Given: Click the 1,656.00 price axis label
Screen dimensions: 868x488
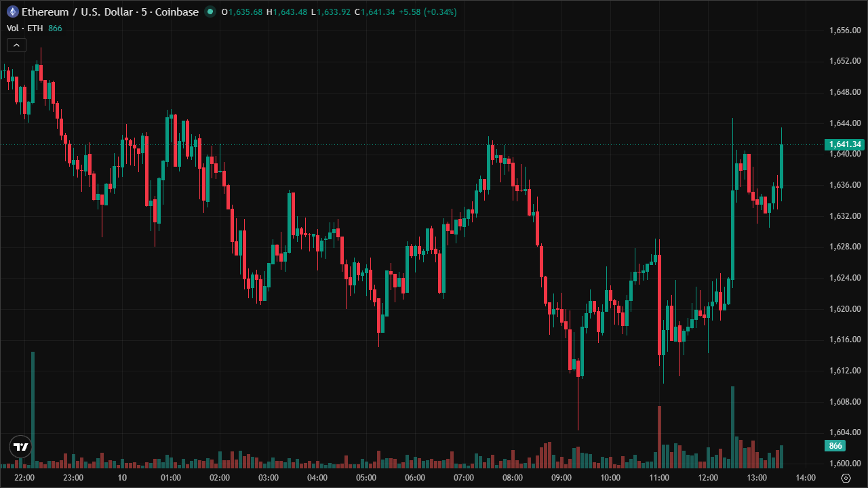Looking at the screenshot, I should pyautogui.click(x=844, y=30).
